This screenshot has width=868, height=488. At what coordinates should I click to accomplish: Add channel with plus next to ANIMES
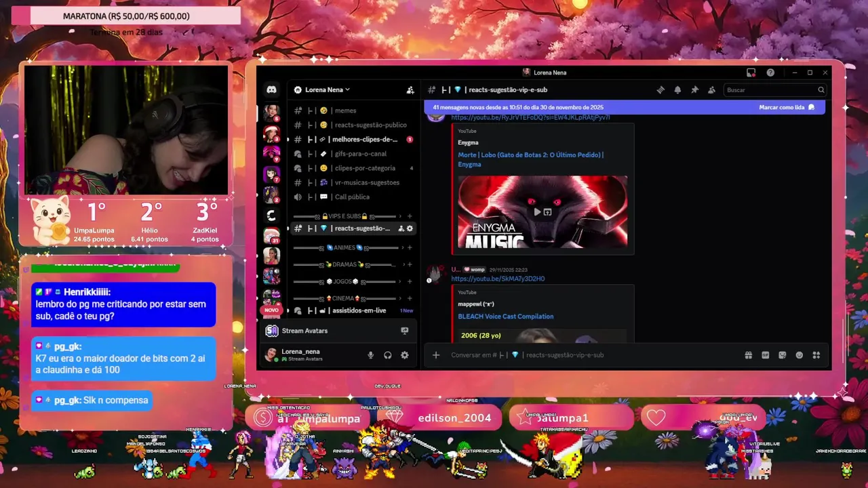click(409, 248)
